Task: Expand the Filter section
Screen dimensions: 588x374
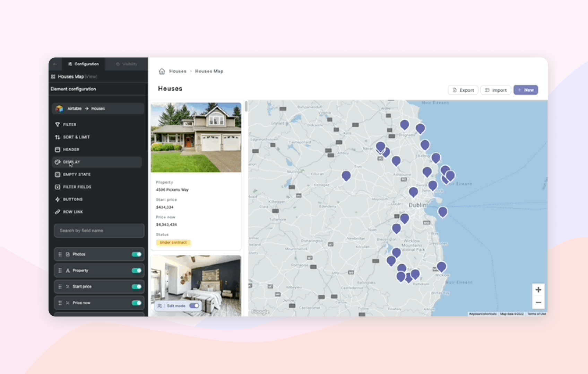Action: (70, 125)
